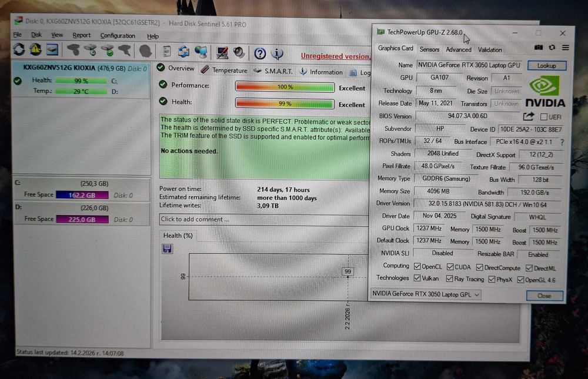Image resolution: width=588 pixels, height=379 pixels.
Task: Click the Unregistered version link
Action: coord(336,56)
